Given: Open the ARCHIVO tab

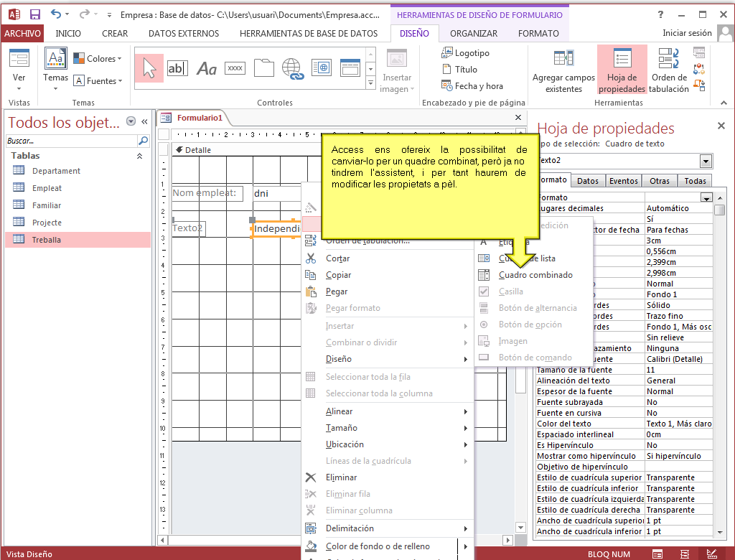Looking at the screenshot, I should coord(22,33).
